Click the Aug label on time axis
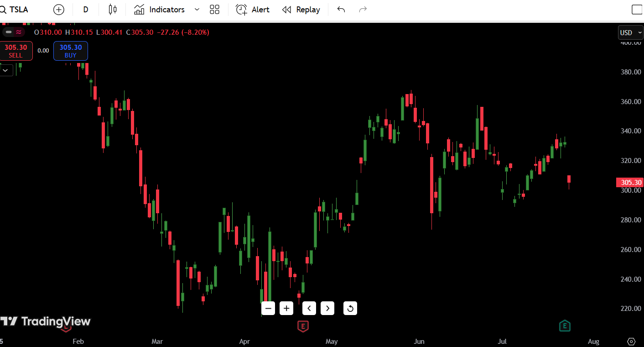Image resolution: width=644 pixels, height=347 pixels. (594, 342)
